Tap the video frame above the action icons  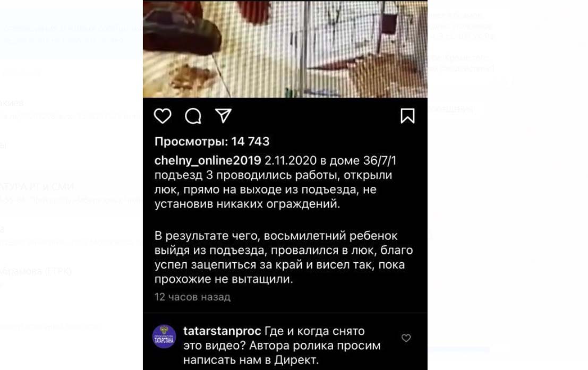tap(285, 49)
